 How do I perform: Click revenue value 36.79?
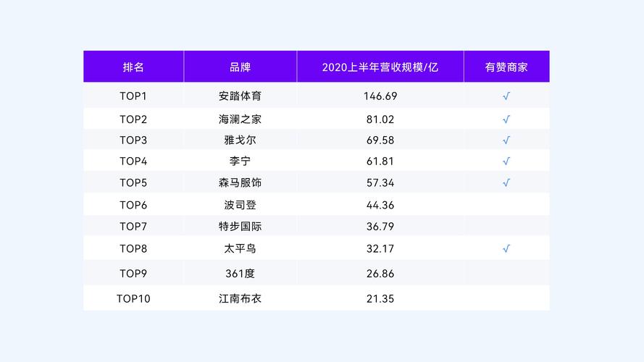coord(380,226)
